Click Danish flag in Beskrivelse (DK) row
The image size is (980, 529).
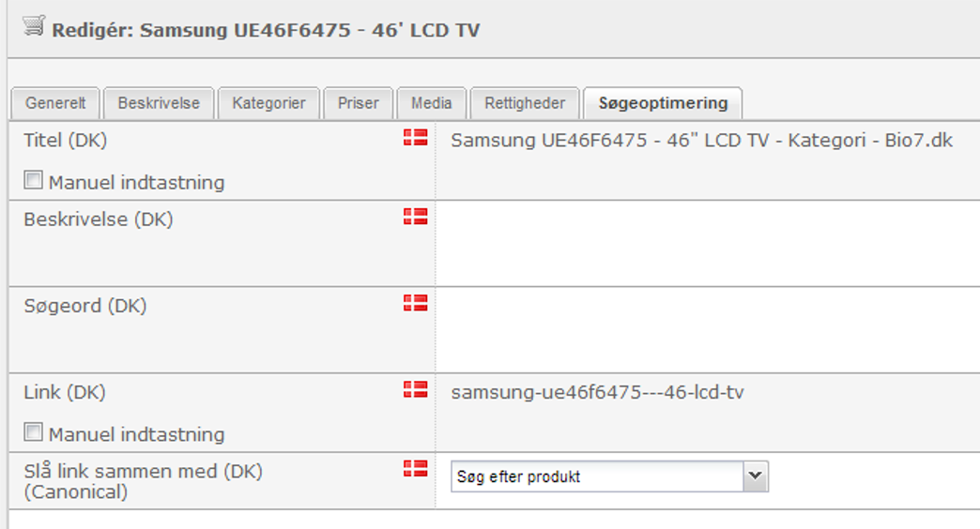415,216
